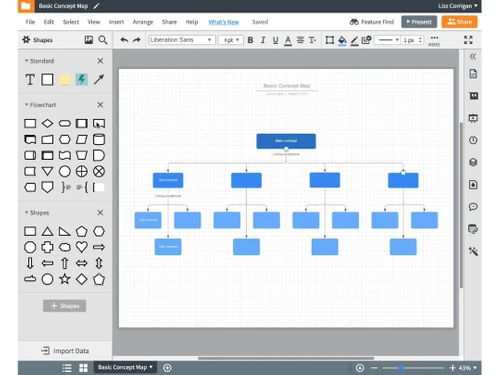The height and width of the screenshot is (375, 500).
Task: Select the diamond decision flowchart shape
Action: pyautogui.click(x=47, y=124)
